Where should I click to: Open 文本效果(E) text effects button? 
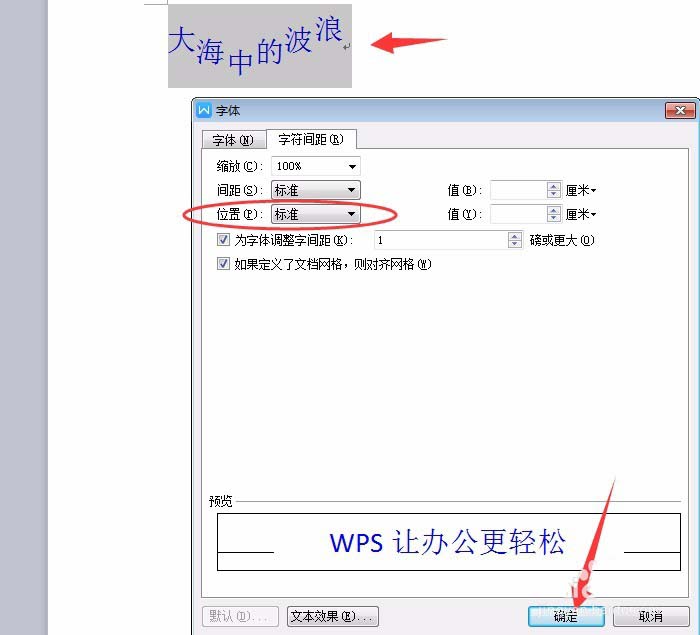click(332, 616)
